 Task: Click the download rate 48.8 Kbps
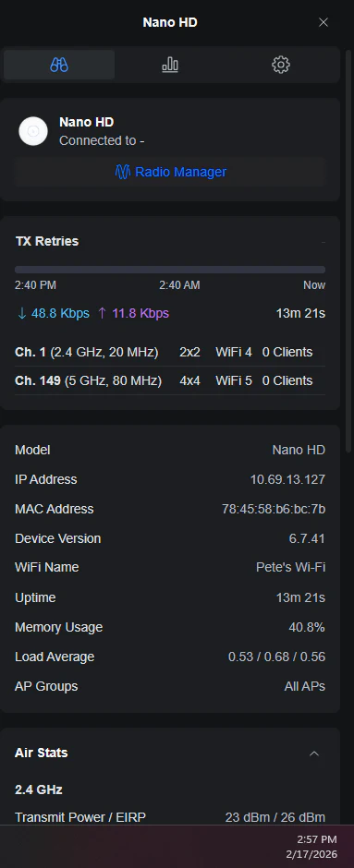coord(54,313)
